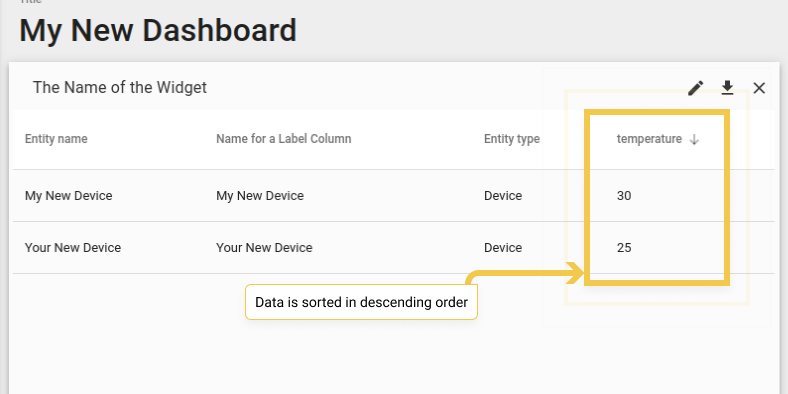Click the temperature value 25
This screenshot has width=788, height=394.
point(624,248)
